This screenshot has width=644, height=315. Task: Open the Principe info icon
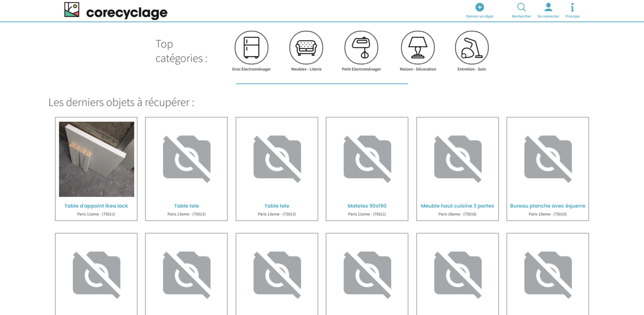572,7
